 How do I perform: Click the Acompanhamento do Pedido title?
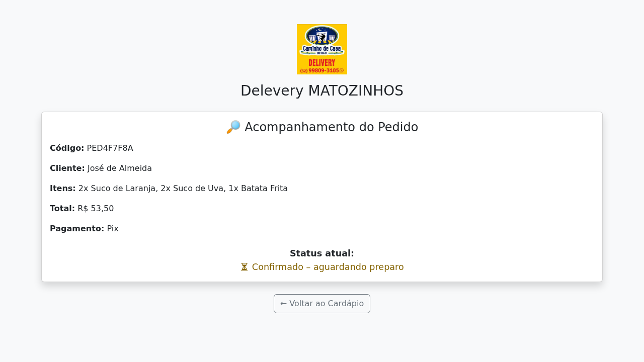331,127
